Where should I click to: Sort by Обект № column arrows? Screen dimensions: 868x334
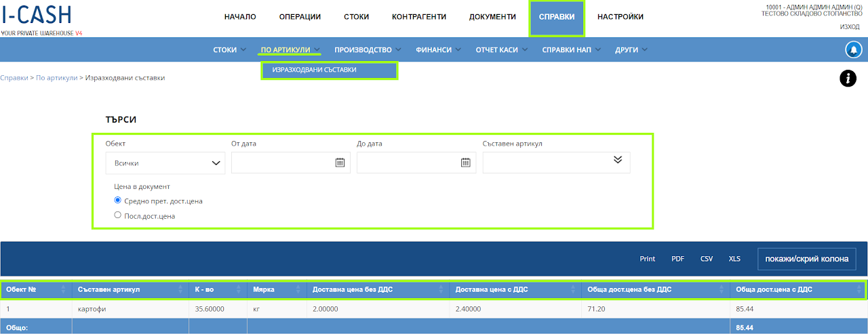pos(64,290)
